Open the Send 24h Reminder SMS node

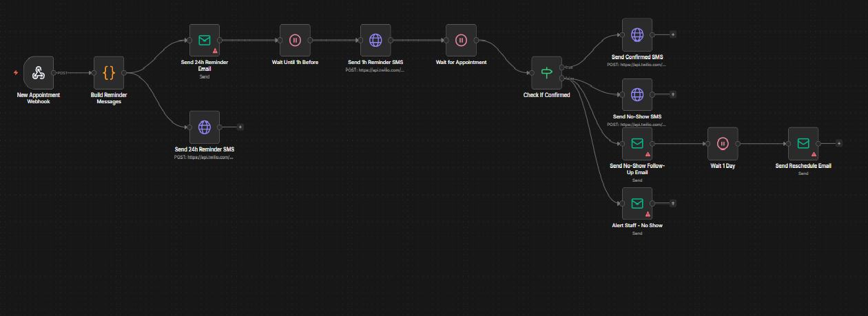click(204, 127)
